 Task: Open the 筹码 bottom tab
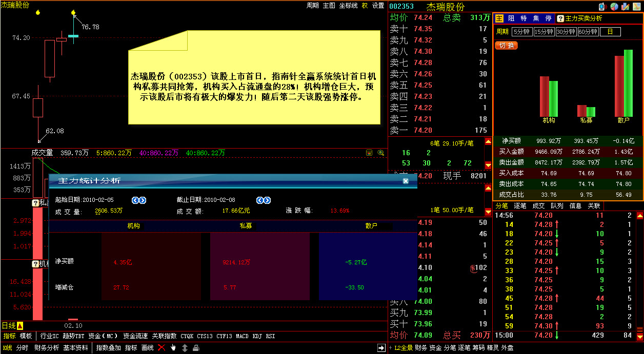(478, 348)
